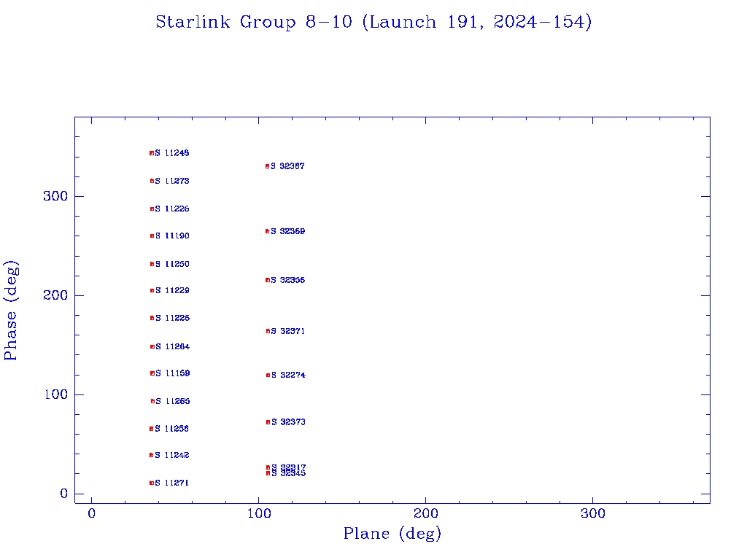747x560 pixels.
Task: Select the red data marker beside S 32367
Action: [268, 167]
